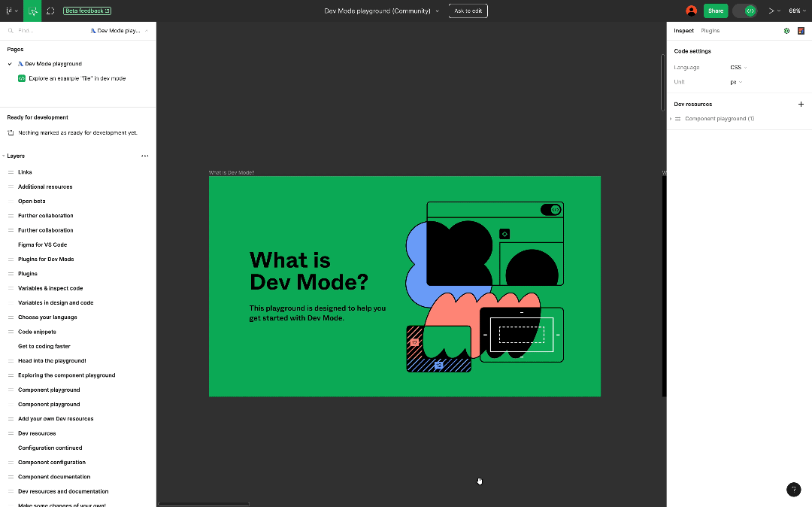812x507 pixels.
Task: Click the Ready for development heading
Action: pos(38,117)
